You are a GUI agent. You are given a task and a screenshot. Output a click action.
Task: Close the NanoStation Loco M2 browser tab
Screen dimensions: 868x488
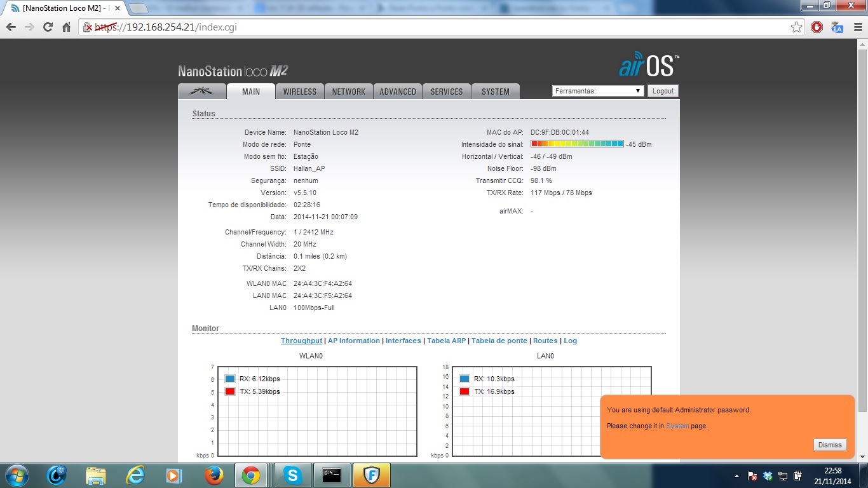click(x=117, y=8)
